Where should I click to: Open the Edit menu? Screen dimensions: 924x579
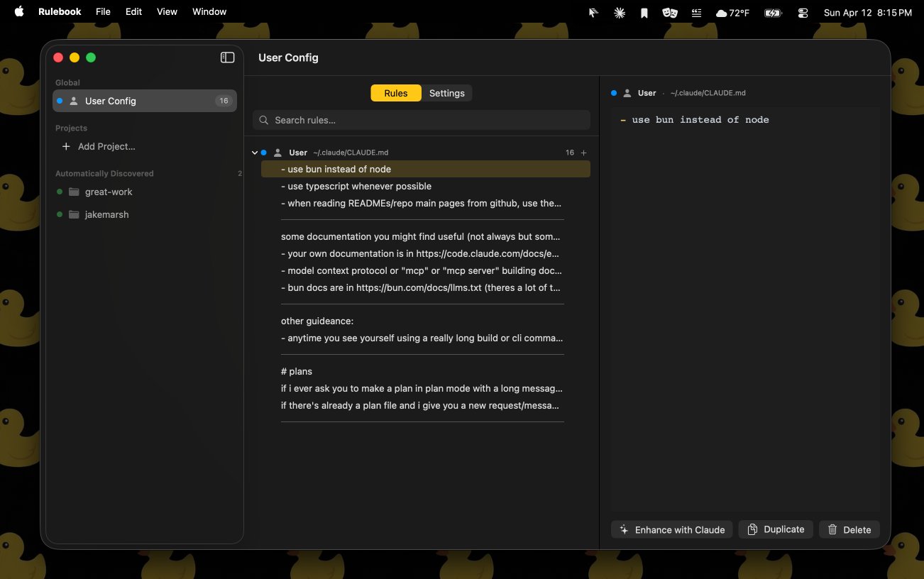(133, 12)
